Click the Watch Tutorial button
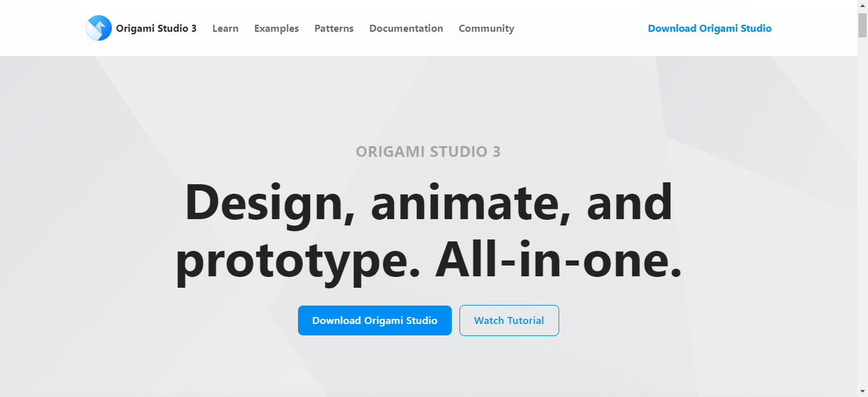This screenshot has height=397, width=868. [x=509, y=321]
